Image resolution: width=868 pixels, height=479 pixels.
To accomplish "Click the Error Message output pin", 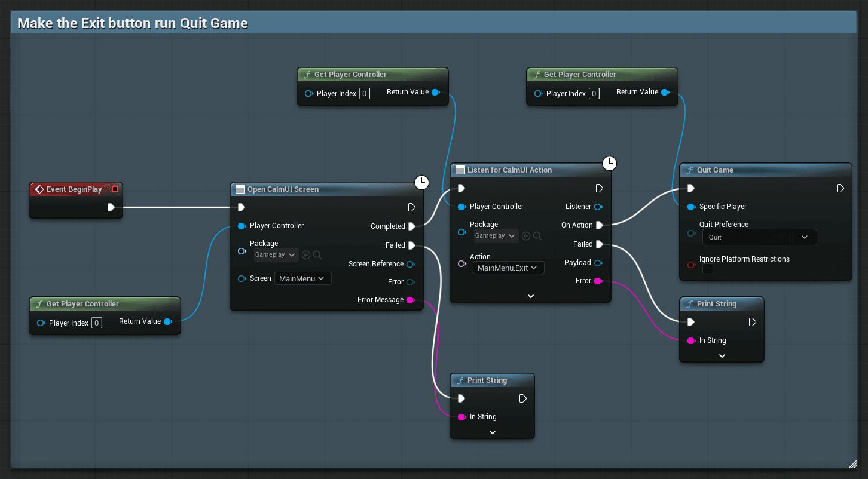I will (411, 300).
